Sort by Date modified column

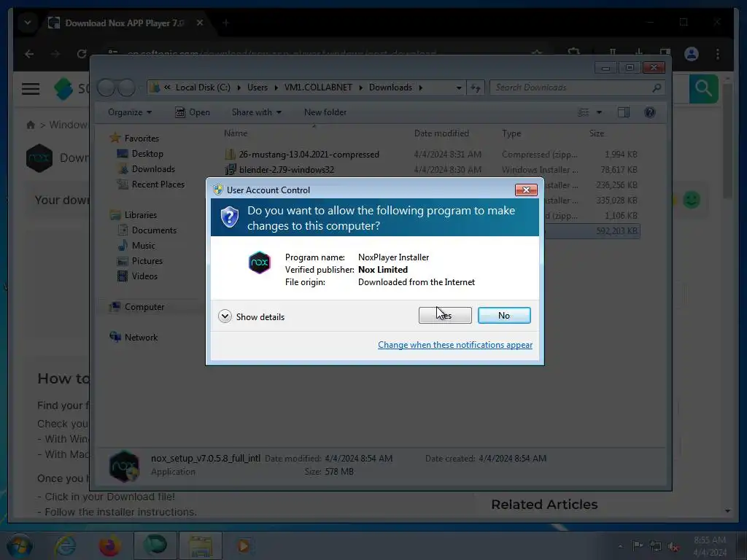click(x=441, y=133)
